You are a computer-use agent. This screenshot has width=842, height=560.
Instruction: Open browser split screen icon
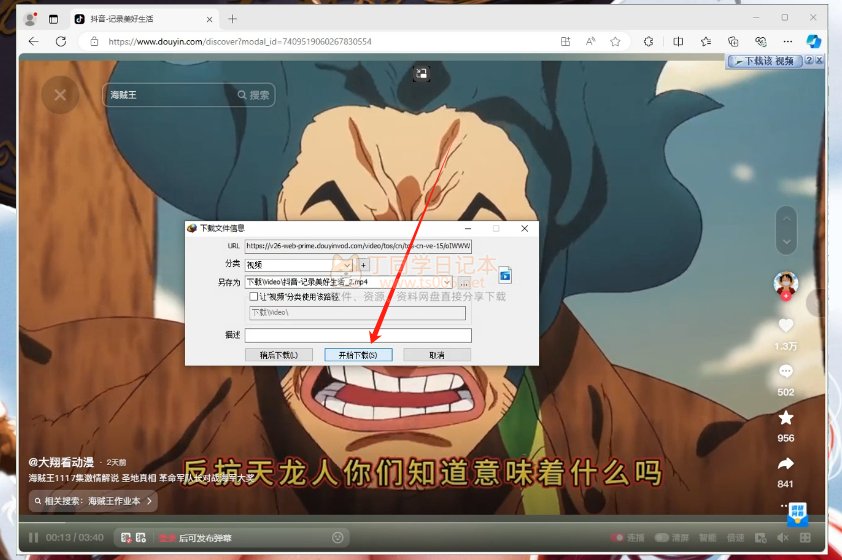(678, 41)
